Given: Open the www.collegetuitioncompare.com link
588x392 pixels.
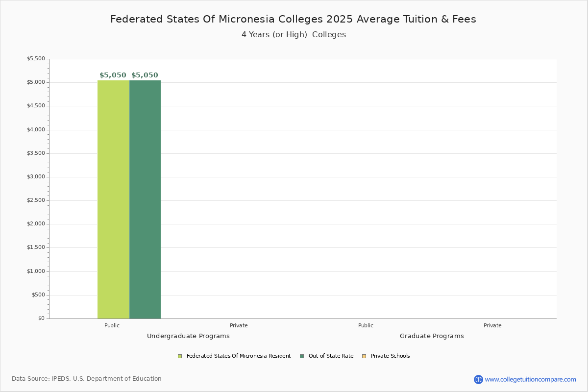Looking at the screenshot, I should click(530, 379).
